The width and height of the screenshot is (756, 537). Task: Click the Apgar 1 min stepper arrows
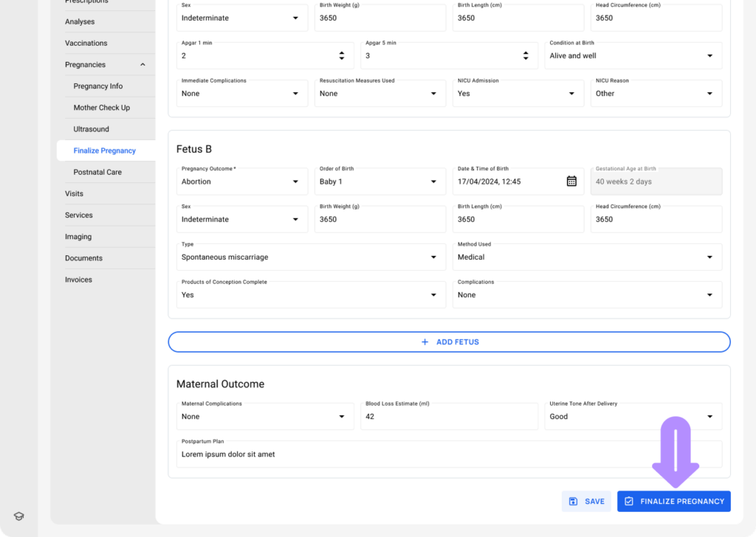[x=341, y=56]
